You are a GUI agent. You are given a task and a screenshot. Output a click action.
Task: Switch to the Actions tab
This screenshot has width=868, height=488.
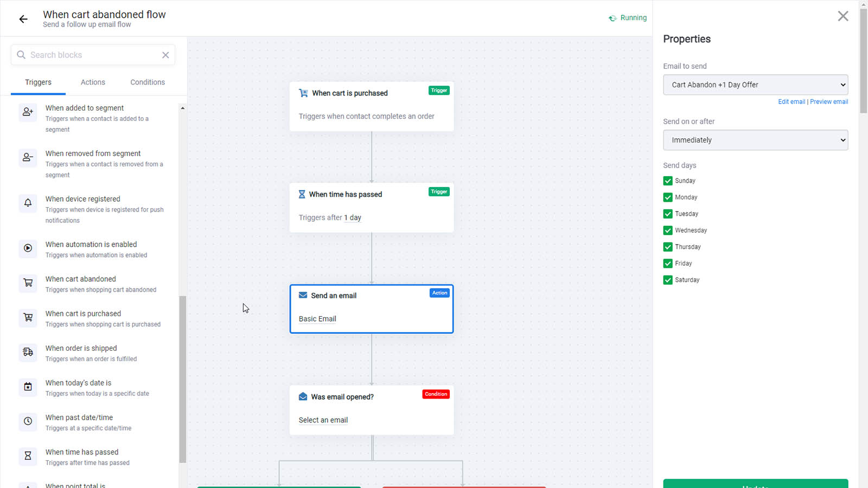coord(93,82)
